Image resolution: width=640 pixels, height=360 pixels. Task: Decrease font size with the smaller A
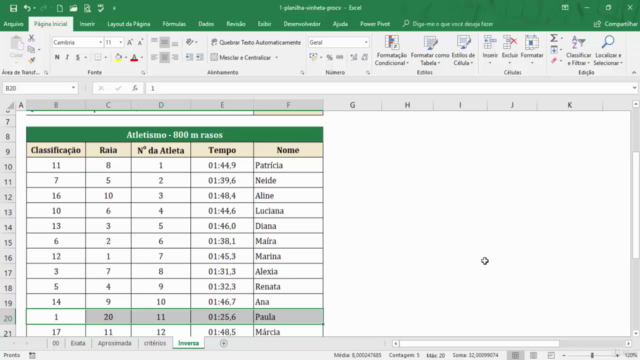tap(140, 42)
